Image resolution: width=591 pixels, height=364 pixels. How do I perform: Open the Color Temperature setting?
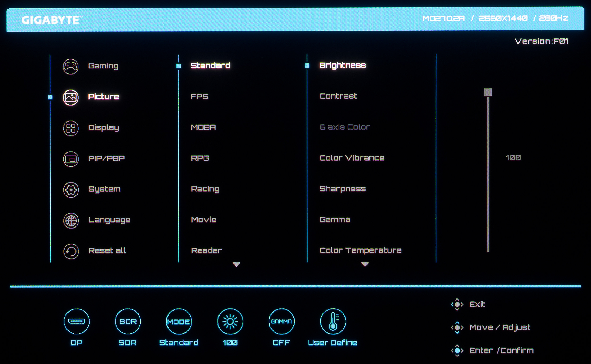[360, 250]
